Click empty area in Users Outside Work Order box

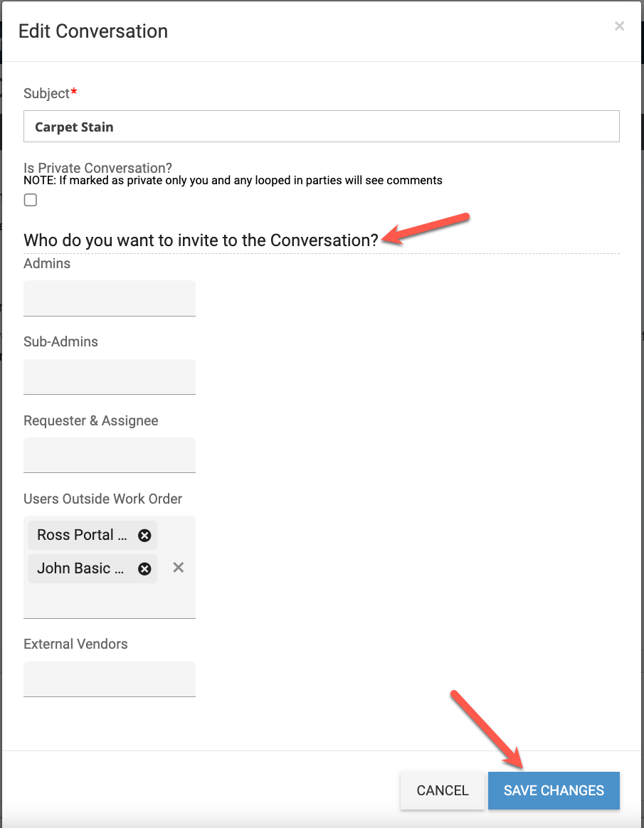110,601
